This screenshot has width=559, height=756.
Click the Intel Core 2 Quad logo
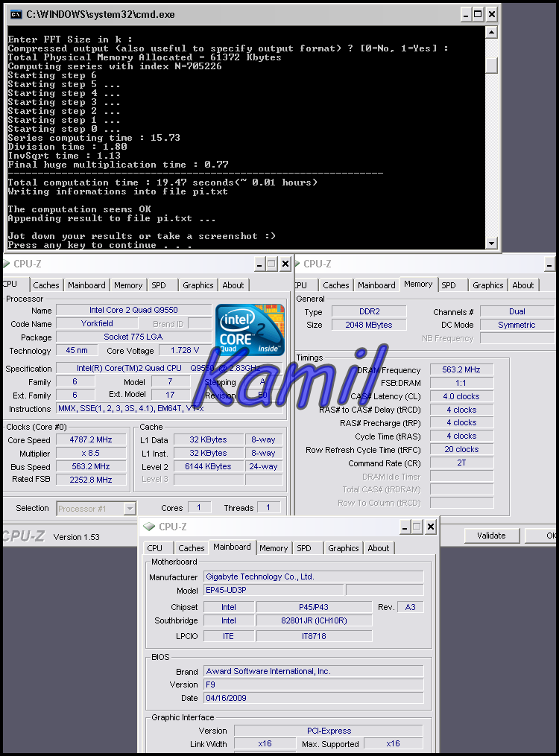point(250,330)
